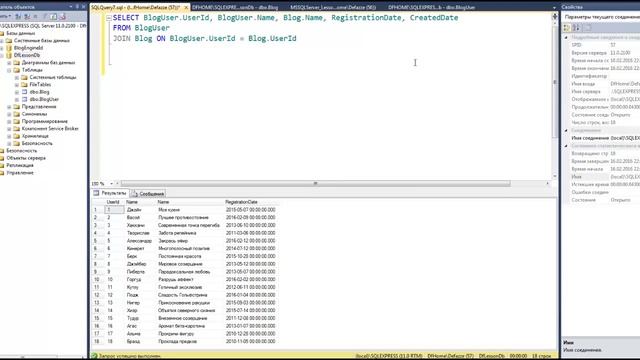Click the Синонимы folder icon
640x360 pixels.
pyautogui.click(x=16, y=114)
